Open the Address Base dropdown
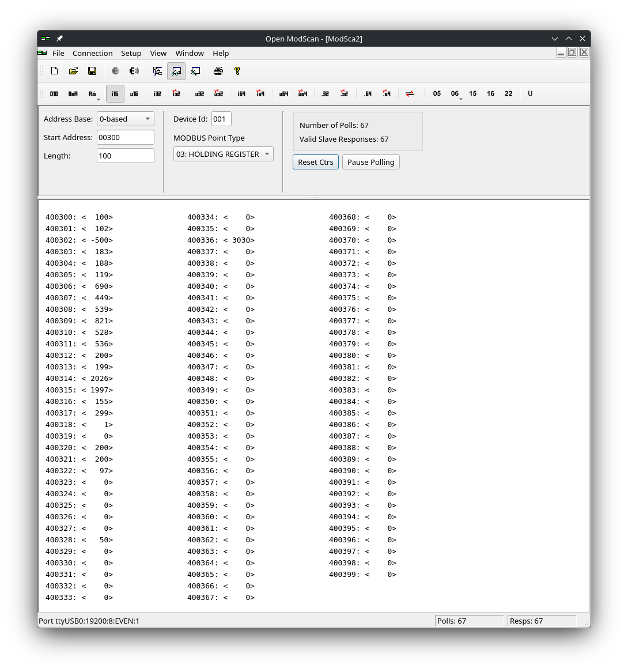628x672 pixels. pyautogui.click(x=125, y=119)
